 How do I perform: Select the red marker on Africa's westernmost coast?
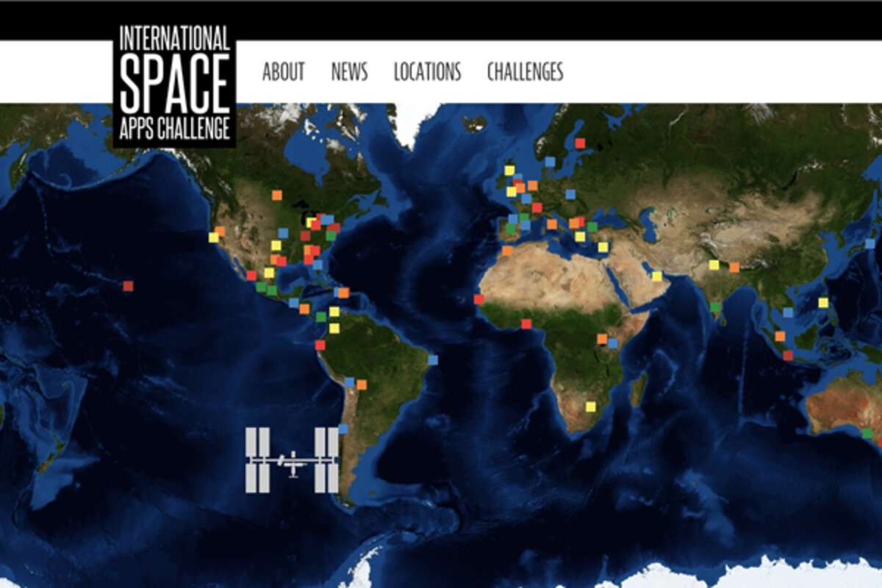(478, 299)
